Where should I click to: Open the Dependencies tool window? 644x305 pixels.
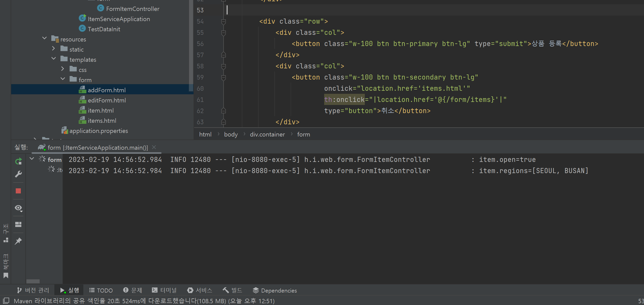click(275, 290)
